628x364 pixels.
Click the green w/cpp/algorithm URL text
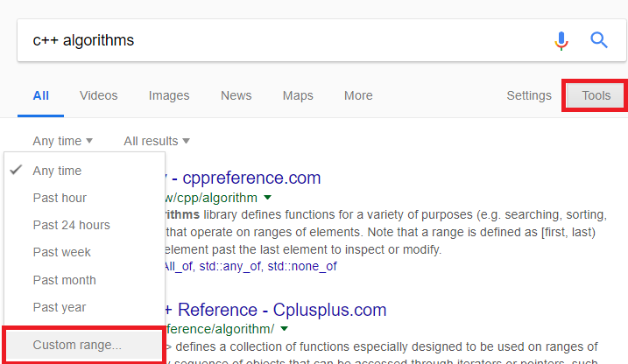[x=211, y=198]
